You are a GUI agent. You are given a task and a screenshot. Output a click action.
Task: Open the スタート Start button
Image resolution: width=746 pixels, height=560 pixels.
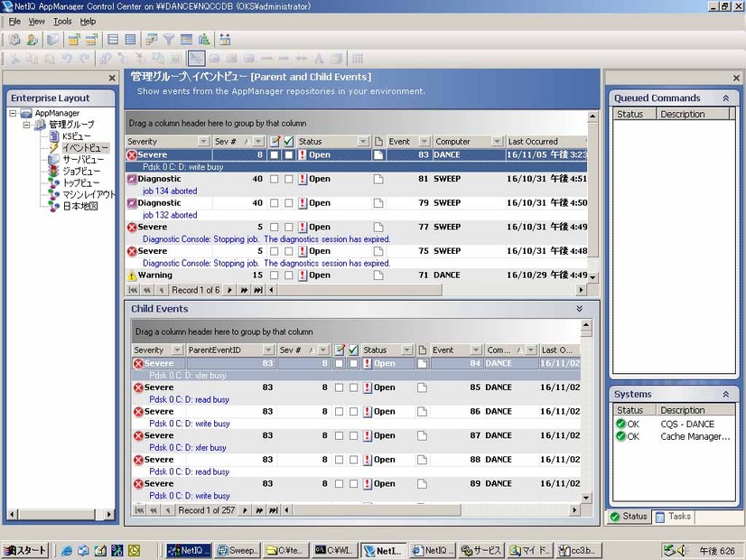click(x=24, y=550)
